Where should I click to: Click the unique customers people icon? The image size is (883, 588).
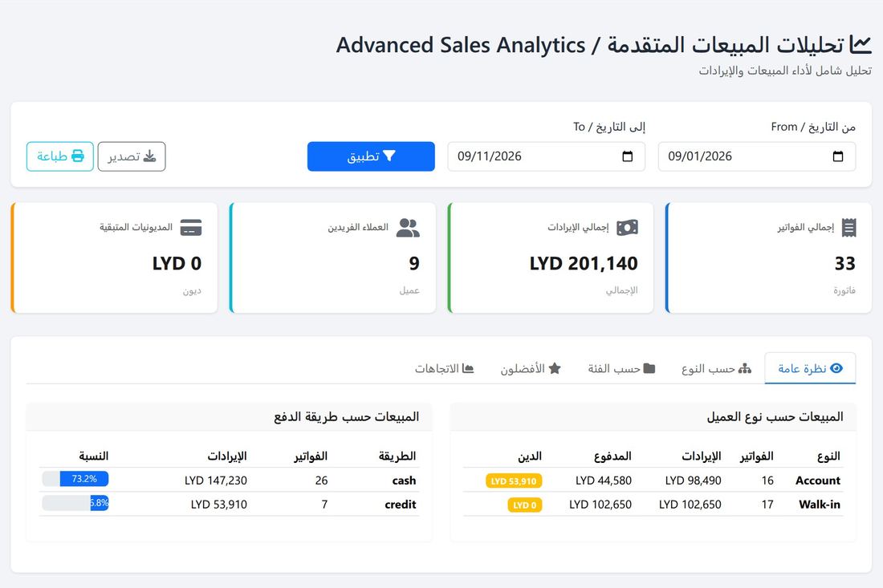(x=408, y=227)
